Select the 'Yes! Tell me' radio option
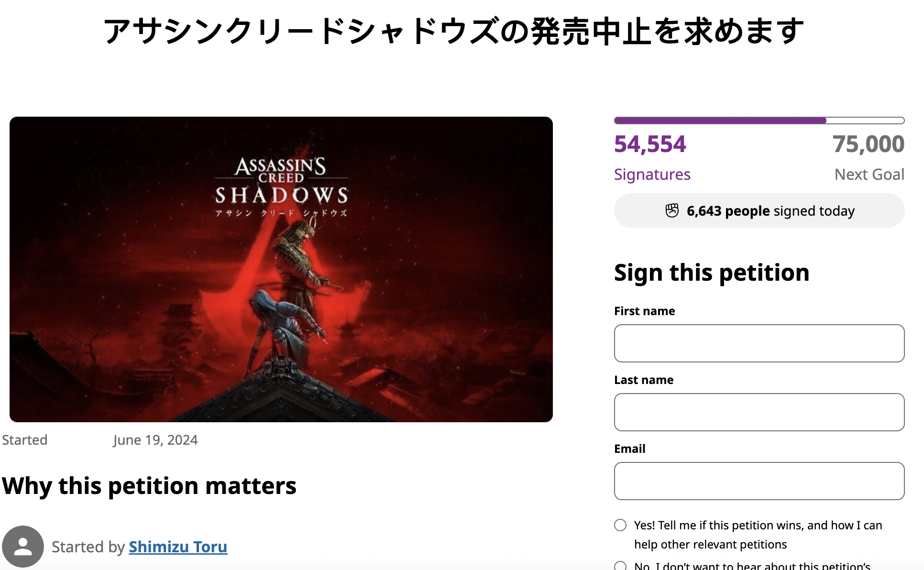 tap(620, 525)
